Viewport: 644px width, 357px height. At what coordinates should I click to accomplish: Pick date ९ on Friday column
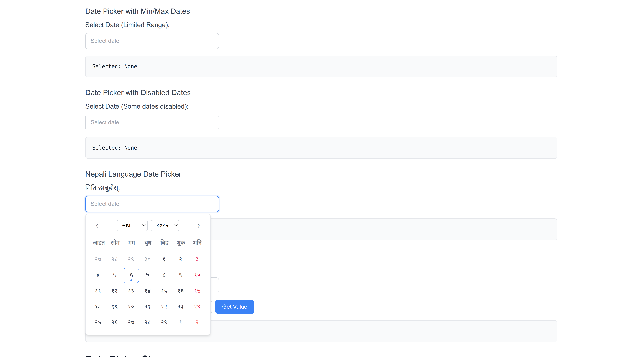coord(180,275)
